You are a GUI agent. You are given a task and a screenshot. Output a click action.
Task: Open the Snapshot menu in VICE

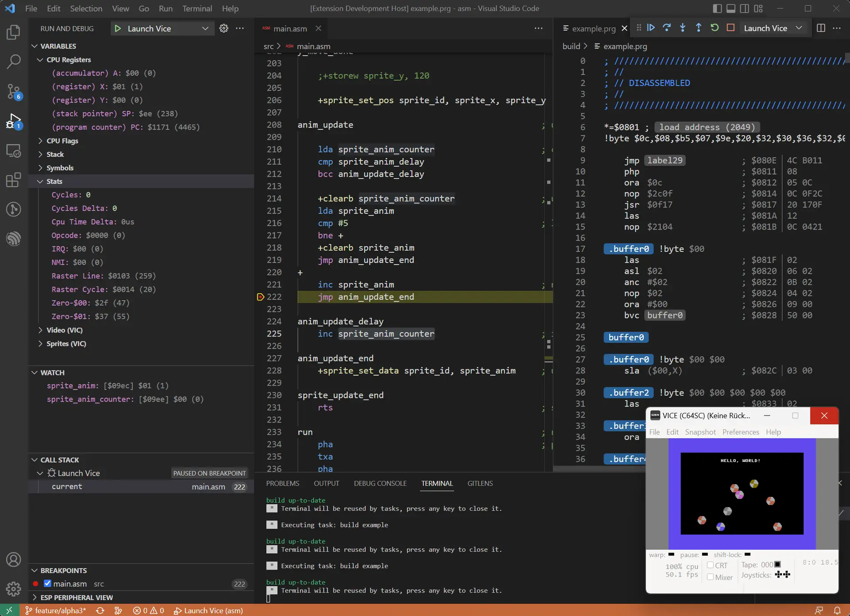coord(700,432)
